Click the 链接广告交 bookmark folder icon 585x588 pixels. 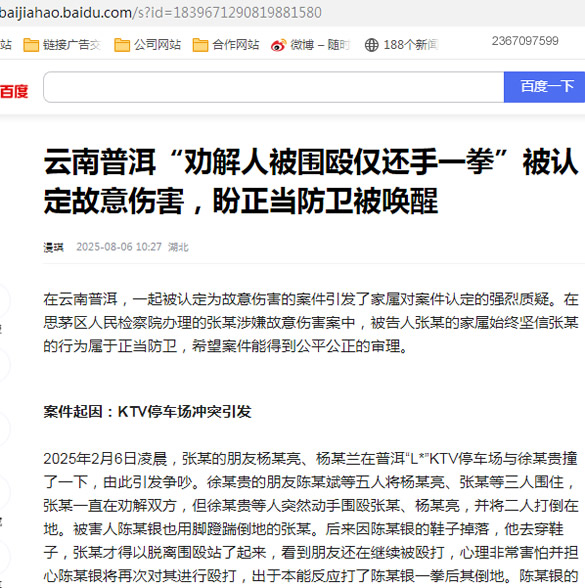pyautogui.click(x=31, y=45)
